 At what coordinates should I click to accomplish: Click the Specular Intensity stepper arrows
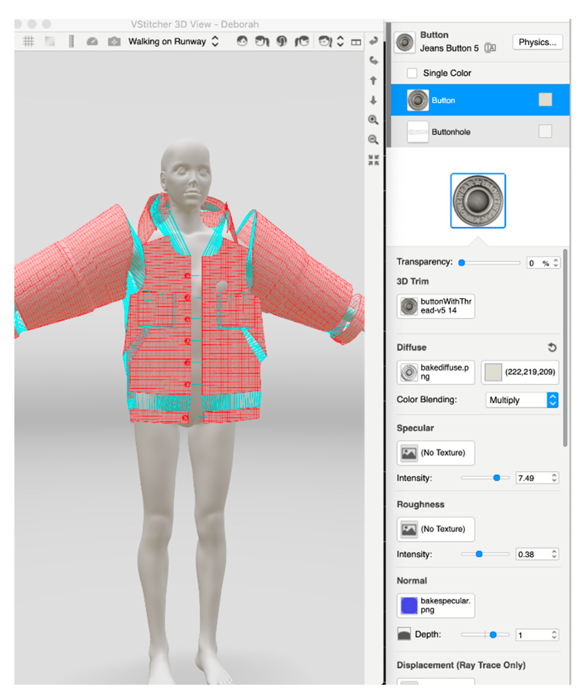[554, 478]
